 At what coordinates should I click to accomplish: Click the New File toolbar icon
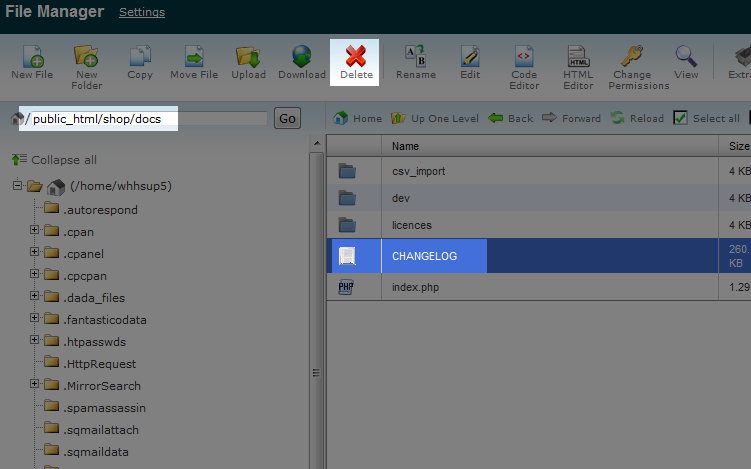[x=33, y=57]
